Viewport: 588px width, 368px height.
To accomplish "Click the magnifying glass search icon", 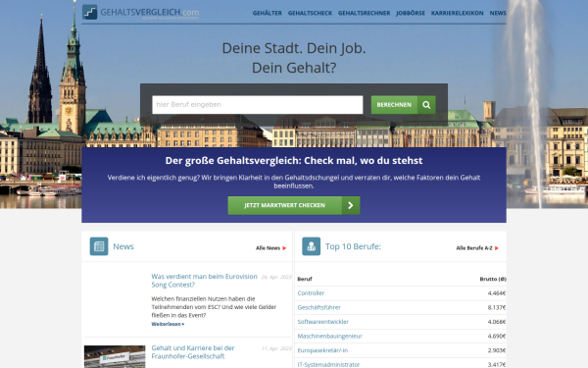I will coord(426,105).
